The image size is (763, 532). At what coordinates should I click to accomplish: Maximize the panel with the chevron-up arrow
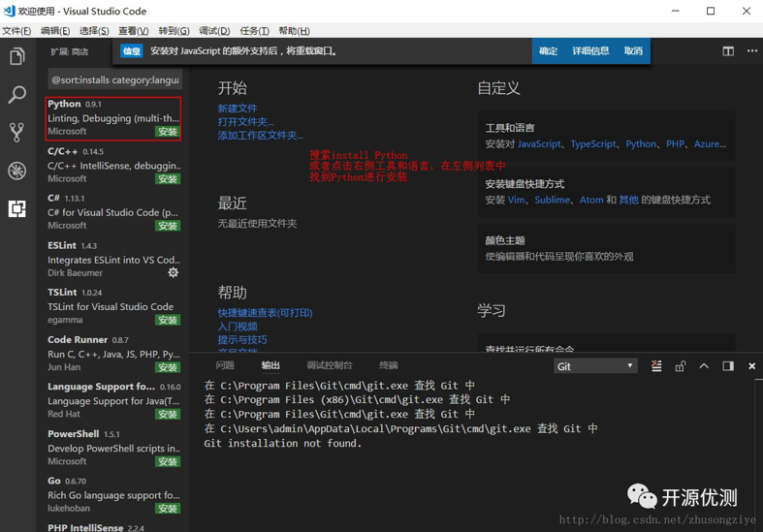[704, 366]
